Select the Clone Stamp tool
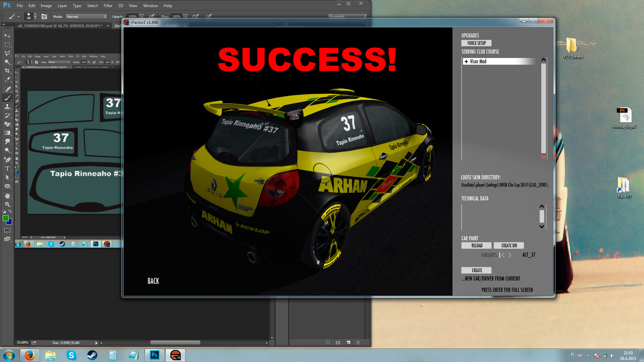Viewport: 644px width, 362px height. (x=7, y=107)
